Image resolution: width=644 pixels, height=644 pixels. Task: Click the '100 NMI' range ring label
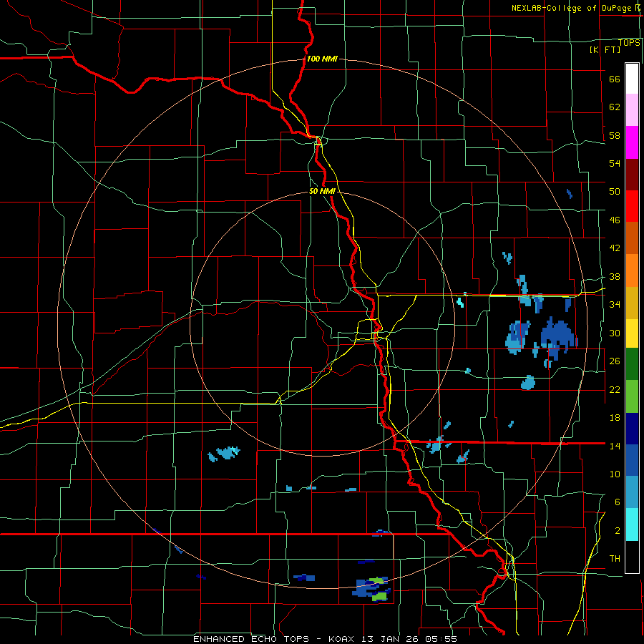(x=322, y=59)
